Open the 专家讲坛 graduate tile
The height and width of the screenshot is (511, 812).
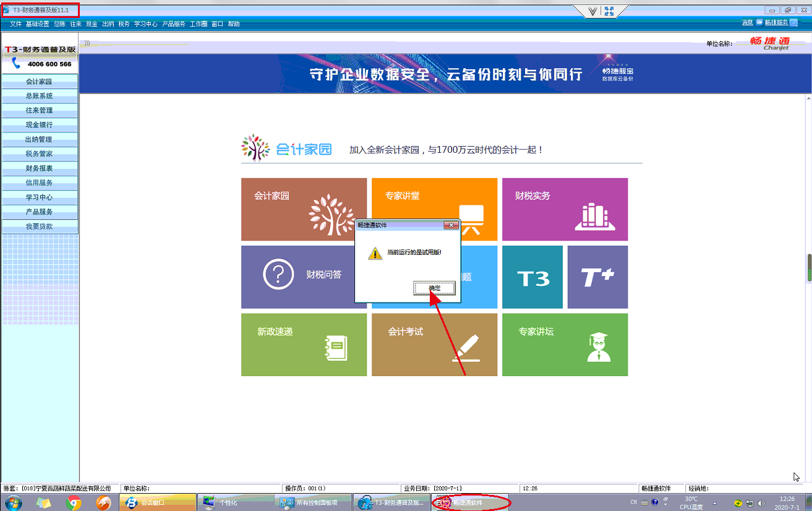pyautogui.click(x=565, y=345)
